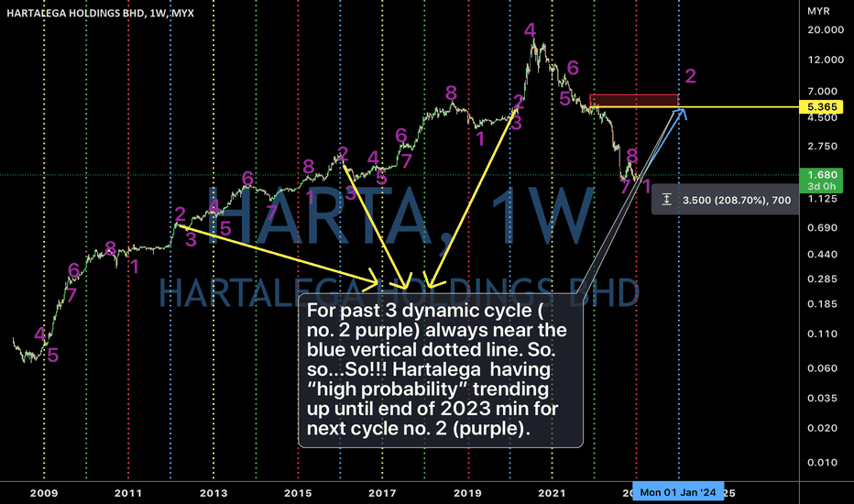
Task: Click the green 1.680 current price label
Action: coord(821,175)
